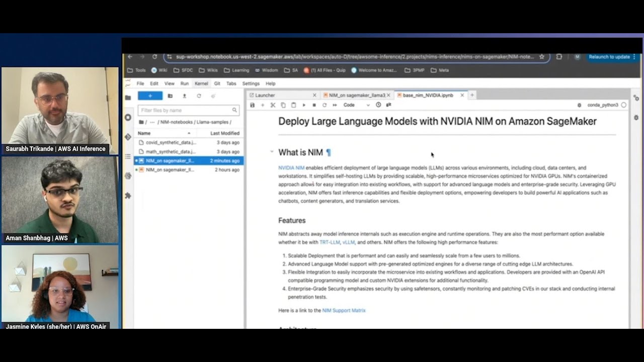Open the Git sidebar panel
The image size is (644, 362).
tap(128, 137)
